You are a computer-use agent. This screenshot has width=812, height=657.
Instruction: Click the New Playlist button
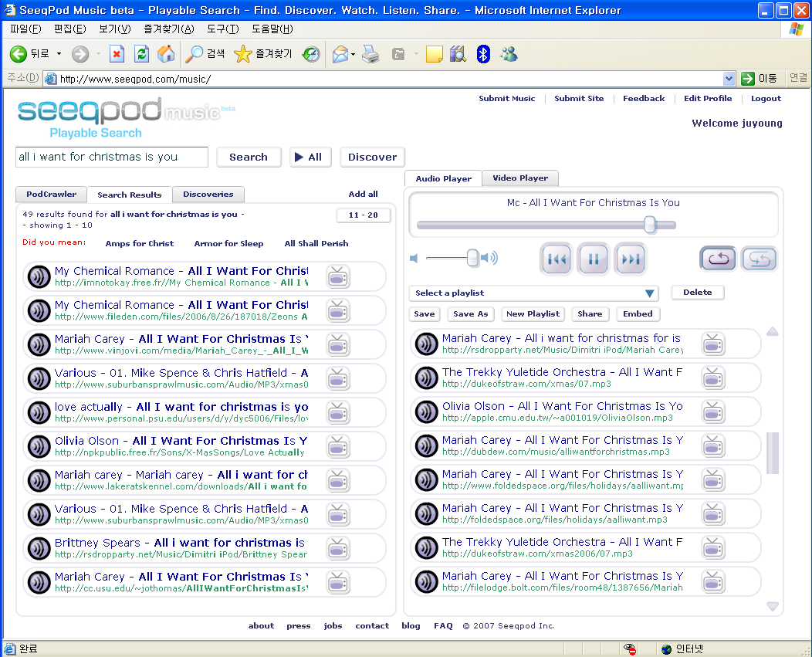click(x=533, y=314)
